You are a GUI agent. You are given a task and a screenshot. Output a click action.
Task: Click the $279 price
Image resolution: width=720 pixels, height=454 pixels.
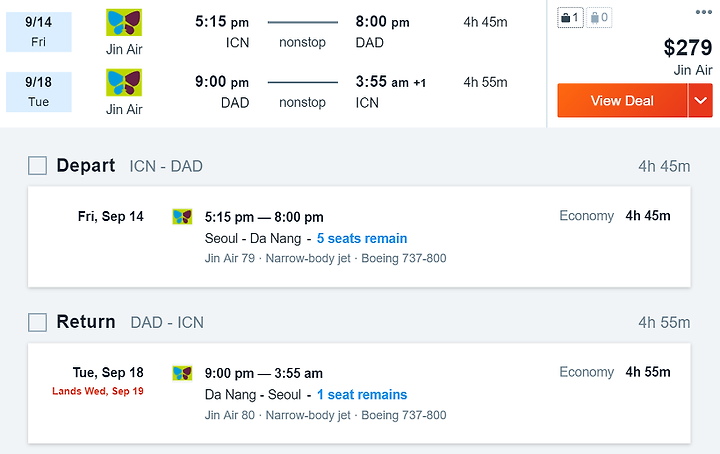(x=687, y=47)
